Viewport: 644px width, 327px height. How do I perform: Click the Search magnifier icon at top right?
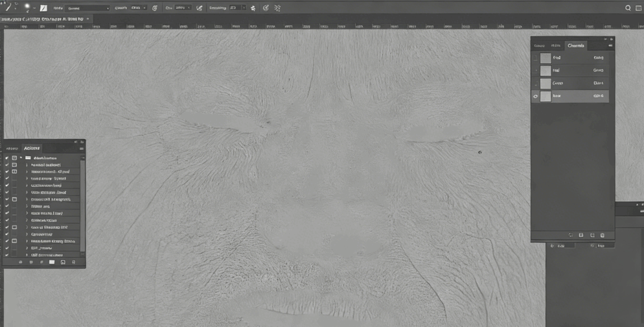628,8
